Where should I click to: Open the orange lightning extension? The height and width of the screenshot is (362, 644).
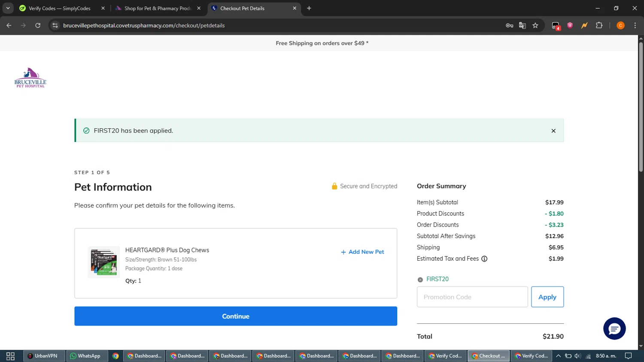pyautogui.click(x=584, y=25)
